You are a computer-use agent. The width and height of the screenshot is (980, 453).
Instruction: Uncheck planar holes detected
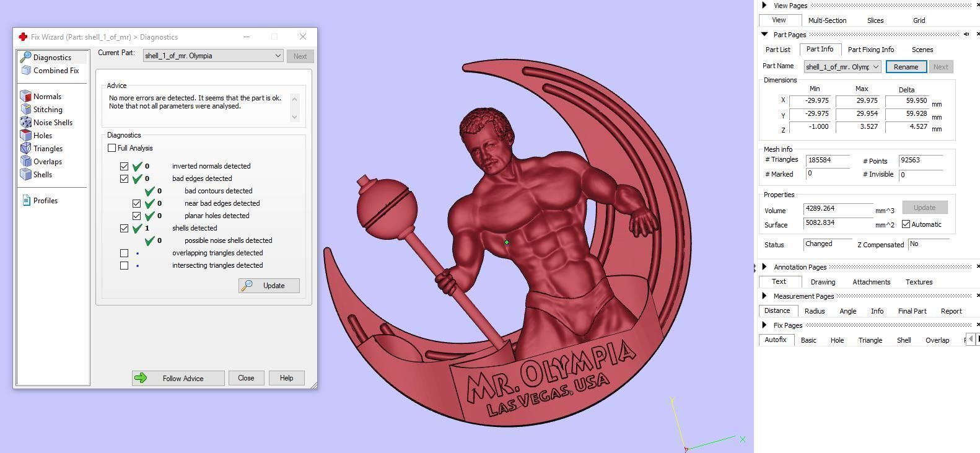pos(136,216)
